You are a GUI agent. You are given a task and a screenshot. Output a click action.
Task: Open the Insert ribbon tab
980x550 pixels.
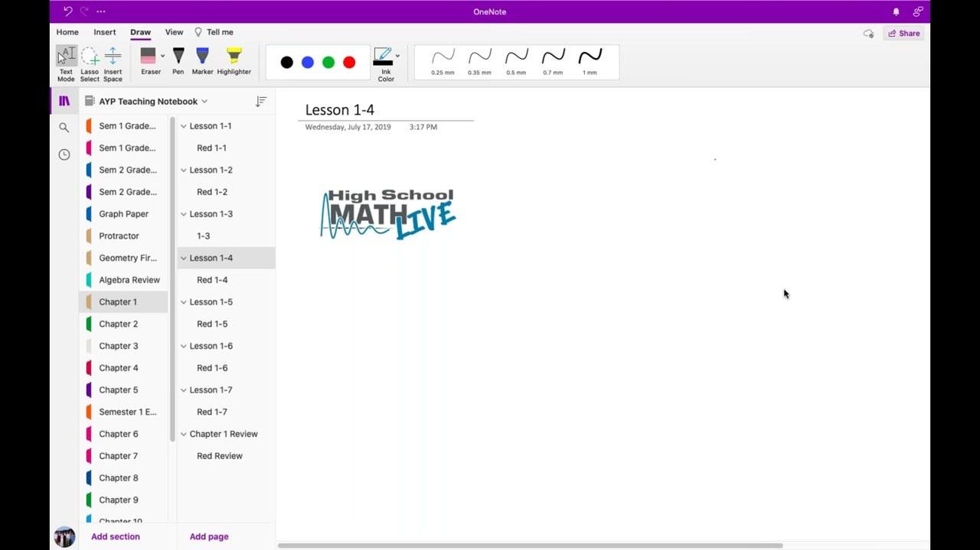tap(105, 32)
